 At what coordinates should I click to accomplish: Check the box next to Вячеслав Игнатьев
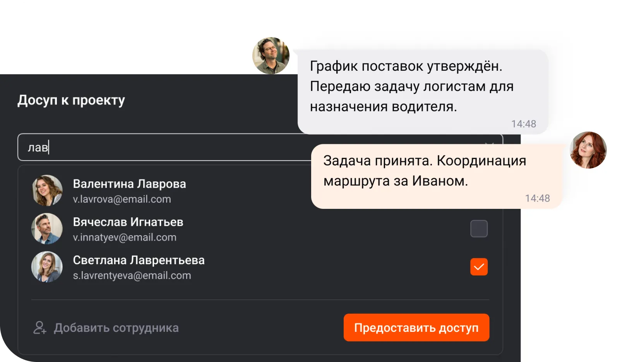(479, 229)
